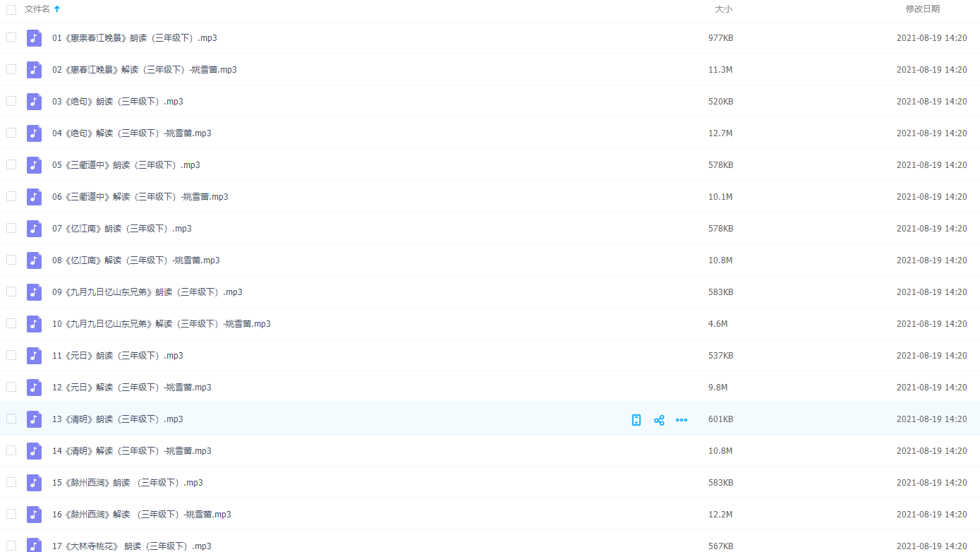Sort by the 文件名 column header text

(37, 9)
